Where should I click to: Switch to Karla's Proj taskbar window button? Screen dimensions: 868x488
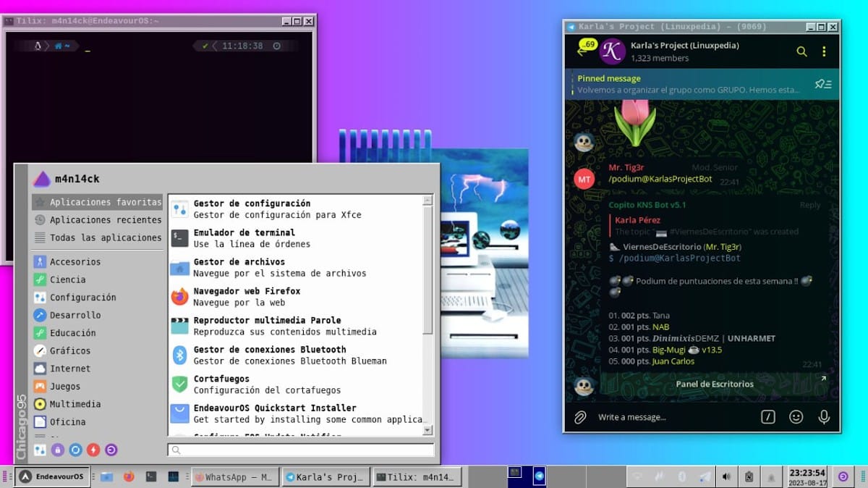326,476
